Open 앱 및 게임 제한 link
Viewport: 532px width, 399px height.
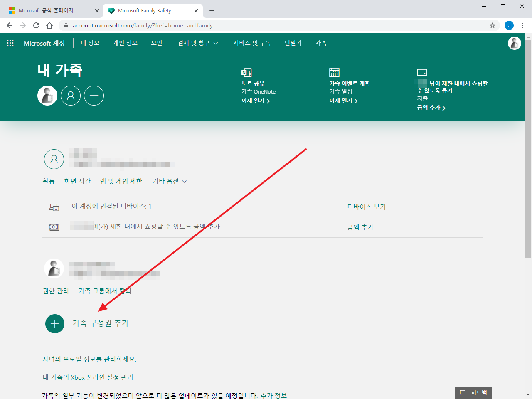pyautogui.click(x=121, y=181)
